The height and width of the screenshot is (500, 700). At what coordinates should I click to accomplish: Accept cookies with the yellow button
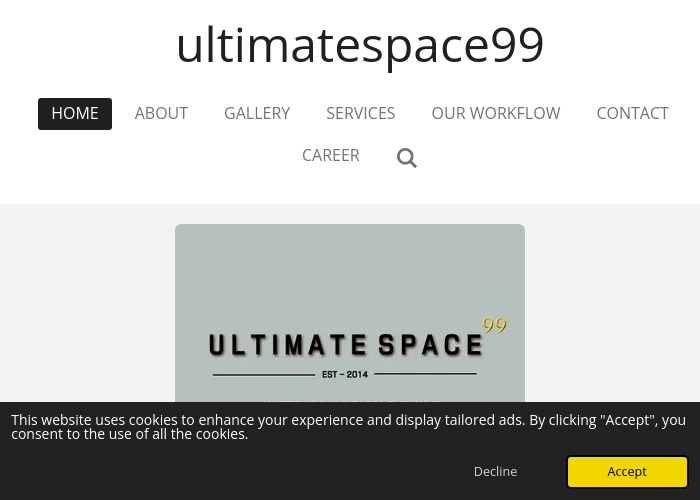tap(627, 472)
